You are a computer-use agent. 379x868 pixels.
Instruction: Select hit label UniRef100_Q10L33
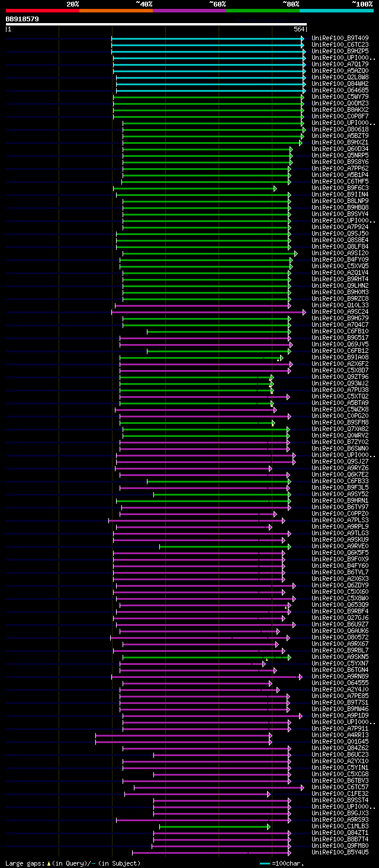[x=340, y=306]
